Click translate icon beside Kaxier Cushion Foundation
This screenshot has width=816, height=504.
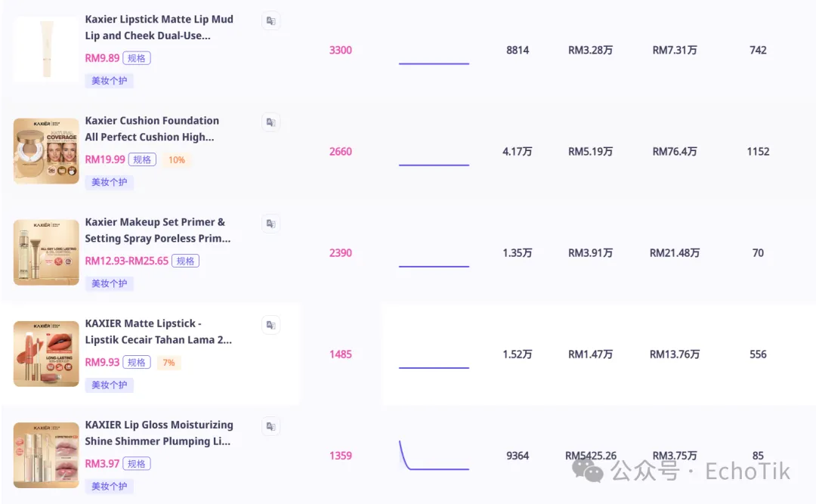coord(270,122)
